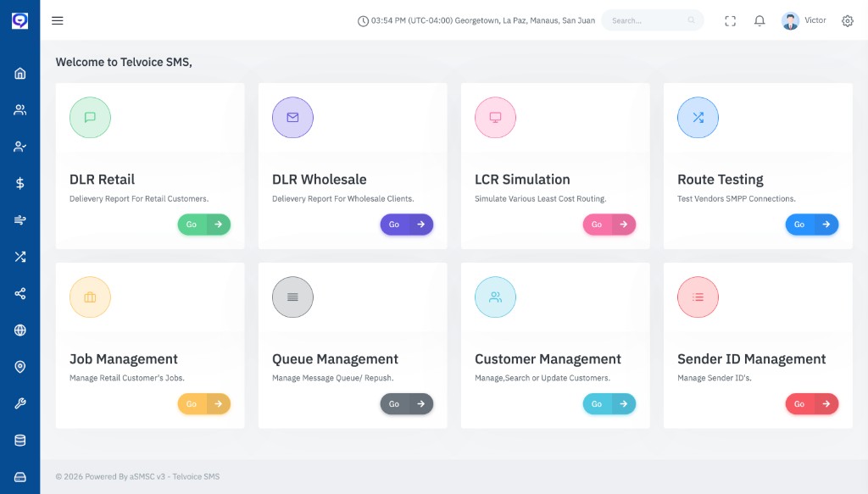Click the clock icon beside time
Screen dimensions: 868x494
pos(363,21)
